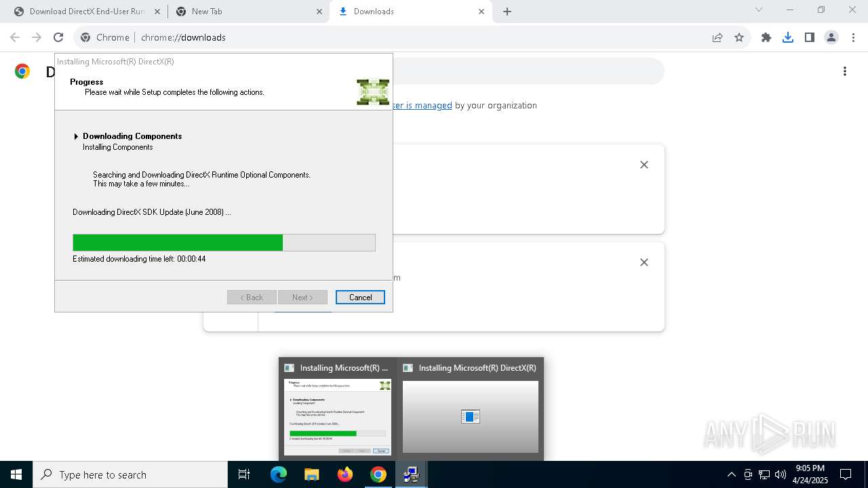
Task: Open the clock and date
Action: click(810, 474)
